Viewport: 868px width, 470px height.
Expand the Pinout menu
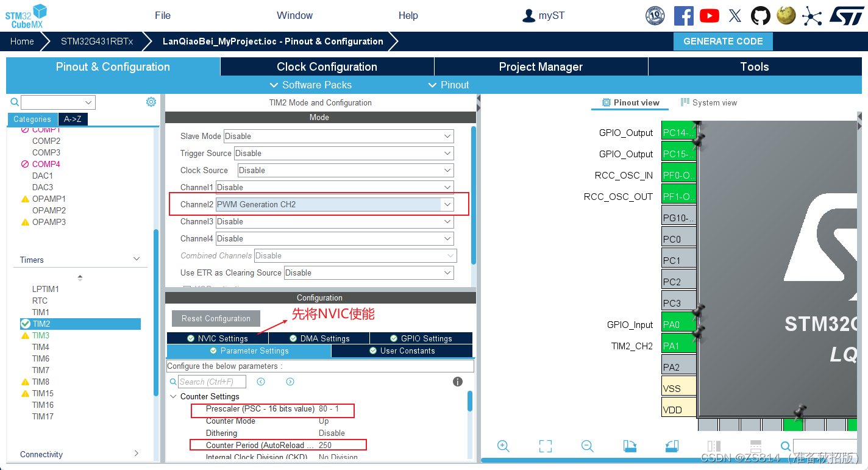click(x=449, y=85)
